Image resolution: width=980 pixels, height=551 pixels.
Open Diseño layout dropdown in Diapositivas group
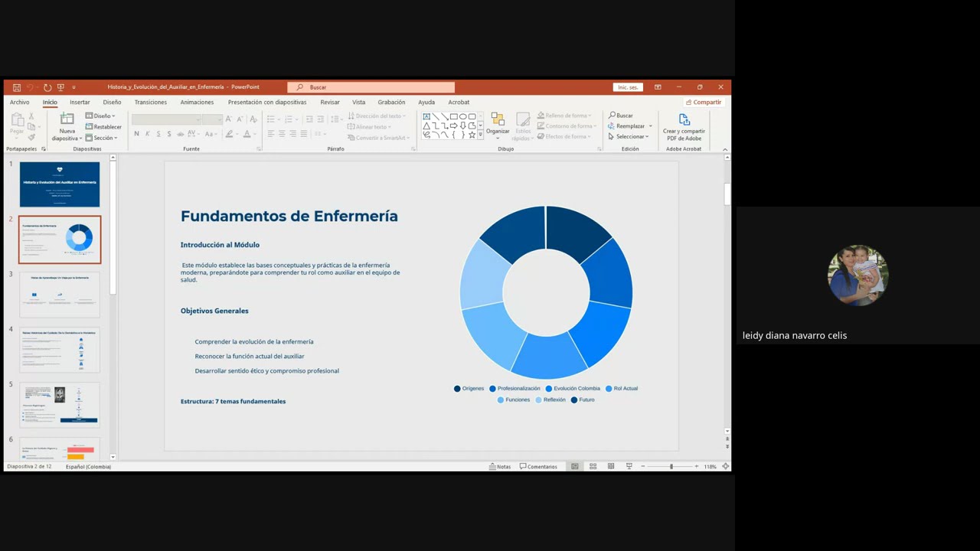pos(100,116)
